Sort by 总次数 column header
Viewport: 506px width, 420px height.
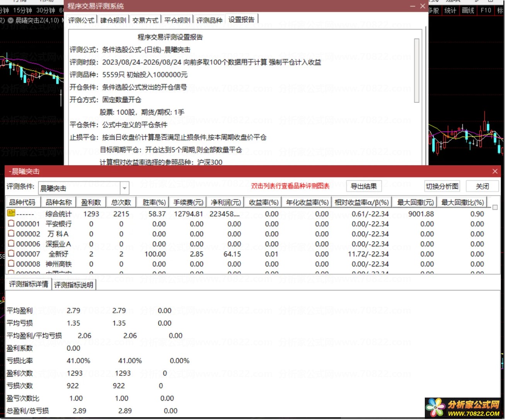click(121, 202)
